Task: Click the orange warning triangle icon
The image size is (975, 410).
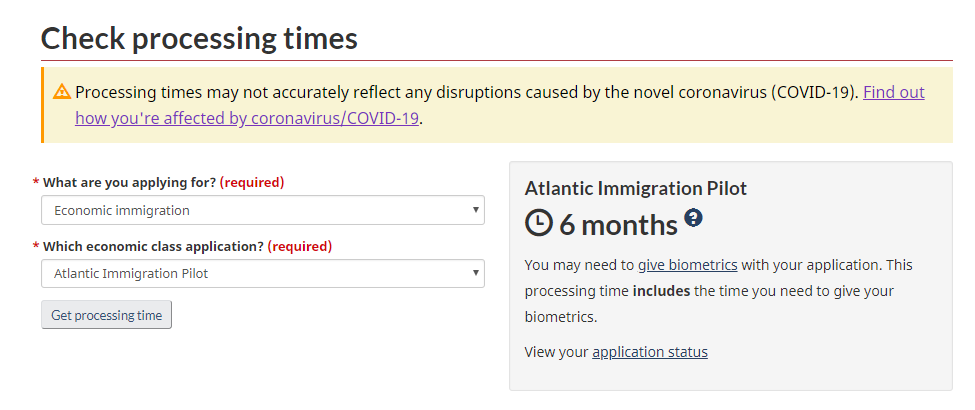Action: 62,92
